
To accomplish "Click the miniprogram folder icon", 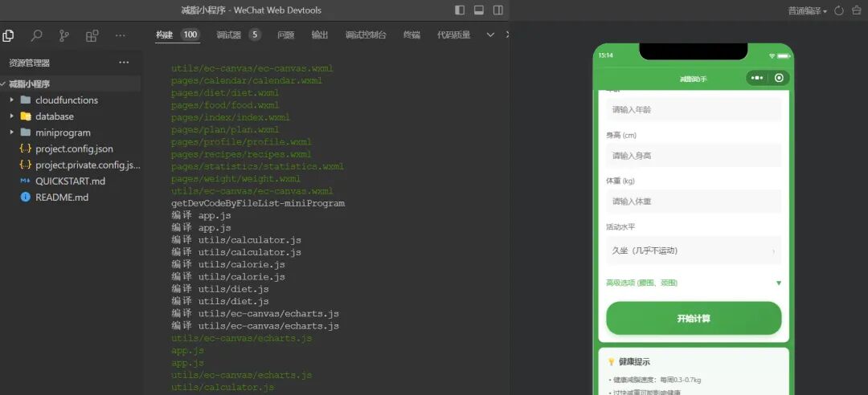I will tap(26, 132).
